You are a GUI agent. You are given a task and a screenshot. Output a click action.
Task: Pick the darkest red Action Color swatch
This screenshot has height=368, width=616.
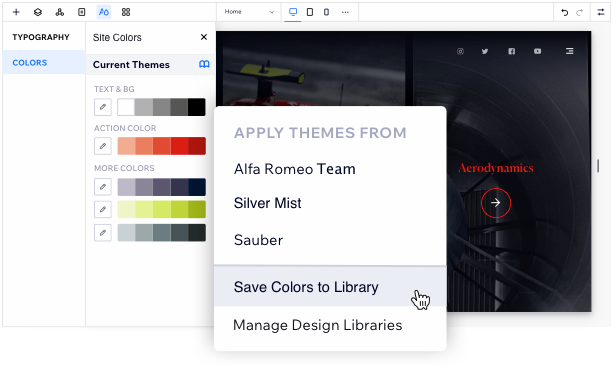click(197, 146)
